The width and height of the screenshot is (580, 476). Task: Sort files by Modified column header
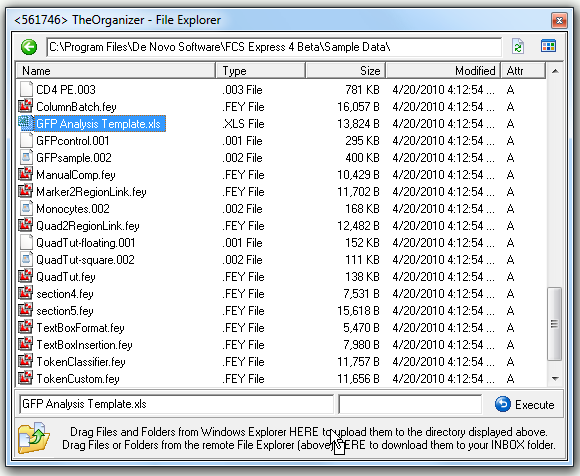coord(443,70)
